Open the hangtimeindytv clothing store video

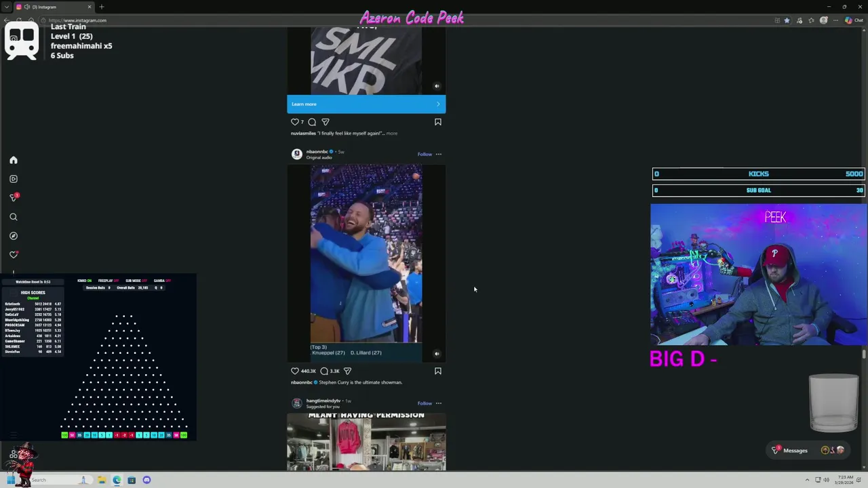click(366, 441)
